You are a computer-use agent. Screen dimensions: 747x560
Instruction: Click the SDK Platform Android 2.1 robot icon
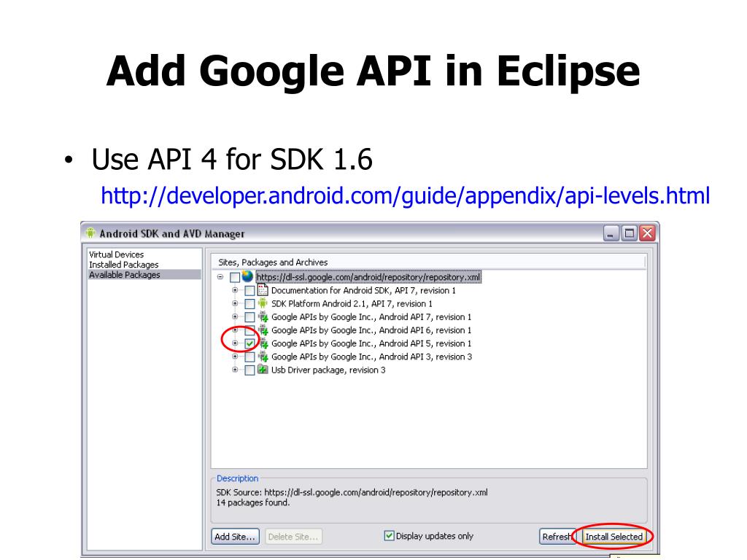point(263,303)
